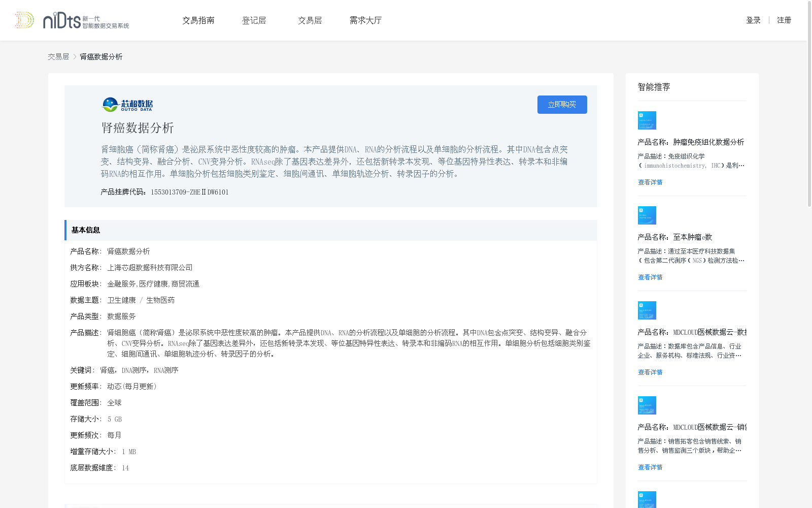View details of 肿瘤免疫组化数据分析 via 查看详情
This screenshot has height=508, width=812.
pos(650,182)
